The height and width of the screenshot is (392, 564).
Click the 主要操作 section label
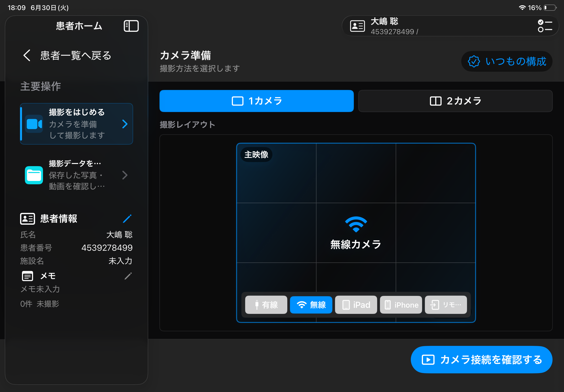coord(41,87)
